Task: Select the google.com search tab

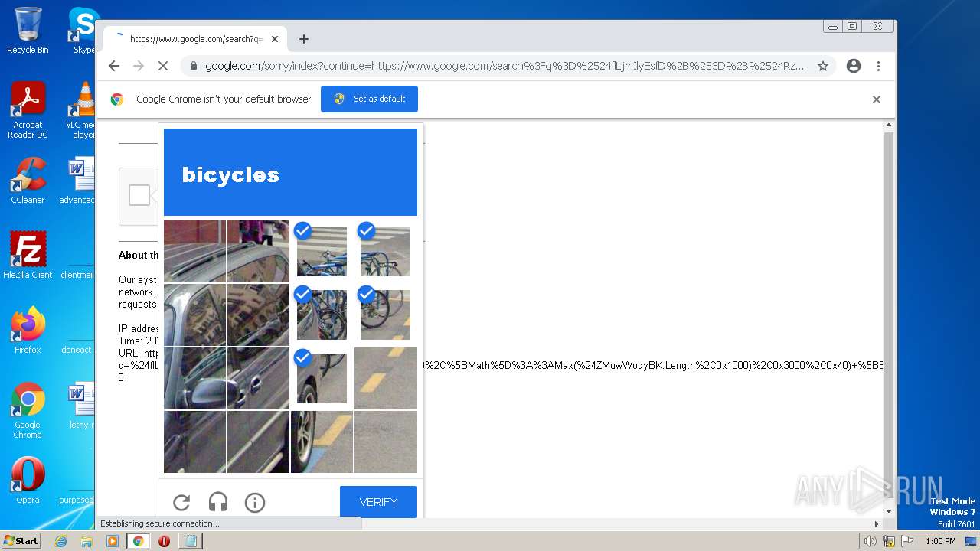Action: [195, 39]
